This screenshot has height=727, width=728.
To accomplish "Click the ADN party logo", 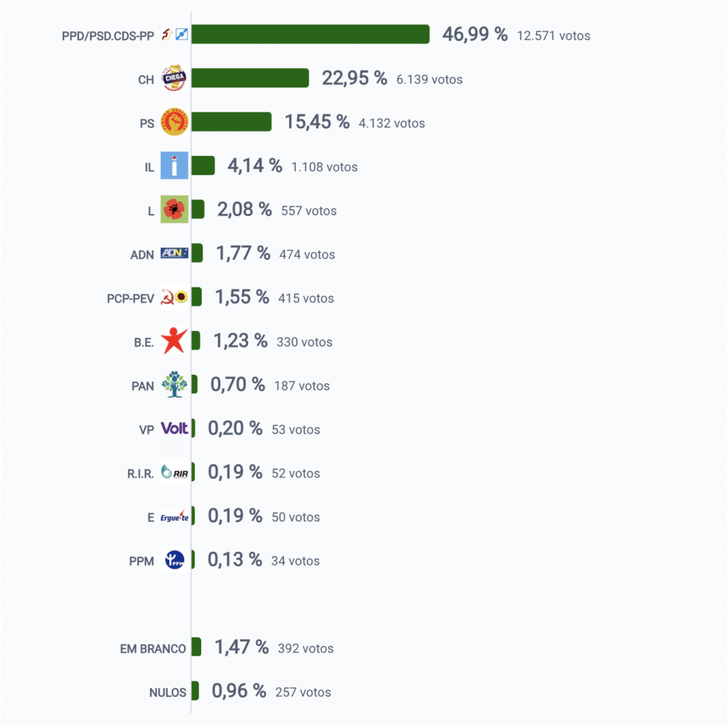I will pyautogui.click(x=174, y=253).
